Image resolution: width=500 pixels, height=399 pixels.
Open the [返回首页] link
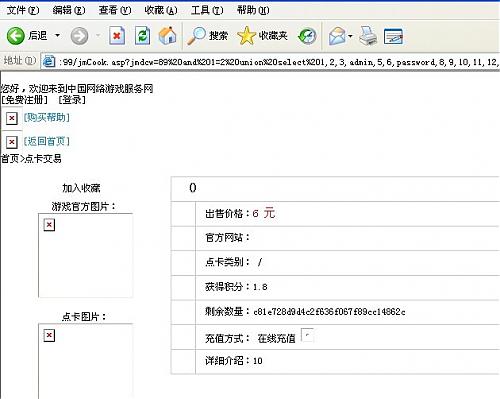[46, 141]
